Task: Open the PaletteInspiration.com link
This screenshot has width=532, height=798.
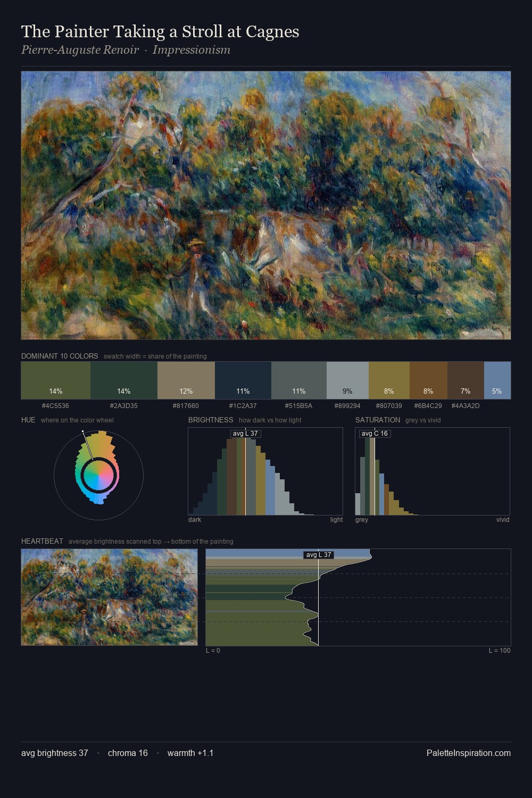Action: click(469, 753)
